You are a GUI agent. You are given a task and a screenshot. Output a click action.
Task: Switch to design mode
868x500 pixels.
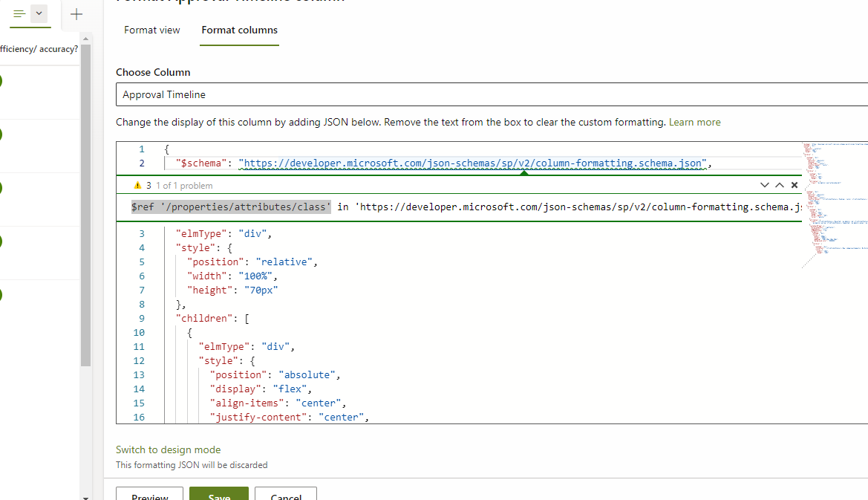169,449
